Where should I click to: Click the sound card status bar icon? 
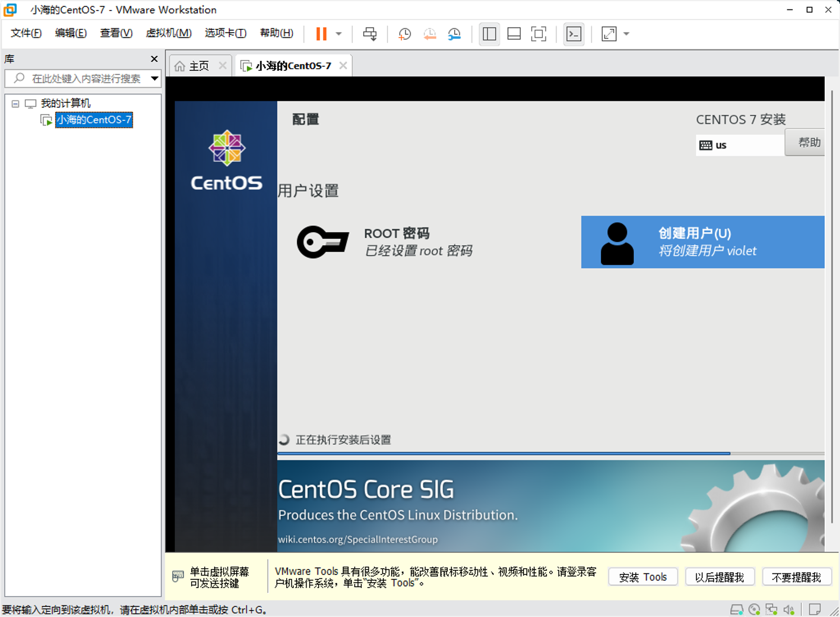(789, 610)
